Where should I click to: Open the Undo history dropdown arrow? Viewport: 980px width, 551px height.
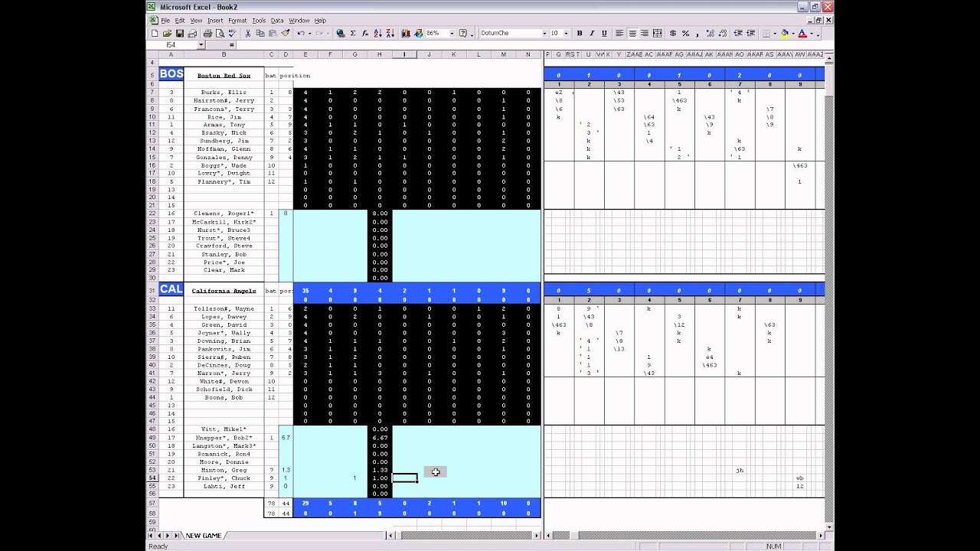click(309, 34)
